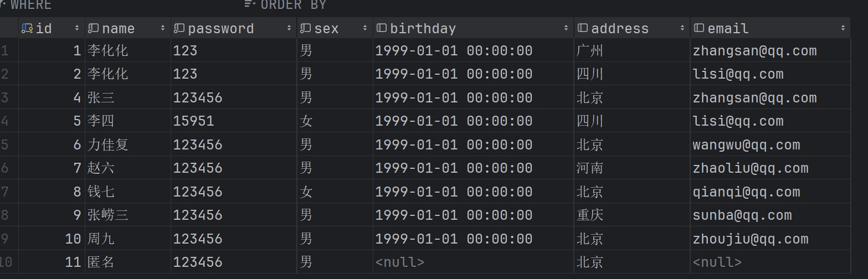Select the password column header

click(x=233, y=28)
